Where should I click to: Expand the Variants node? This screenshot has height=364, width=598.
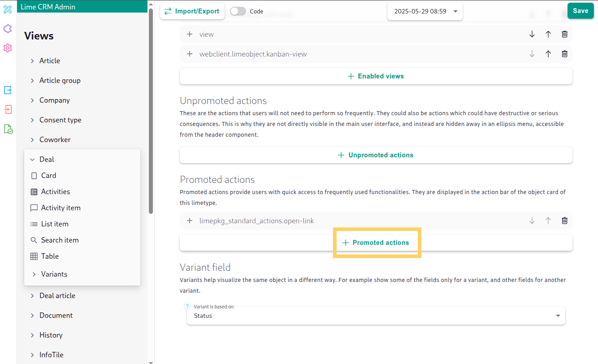[34, 274]
